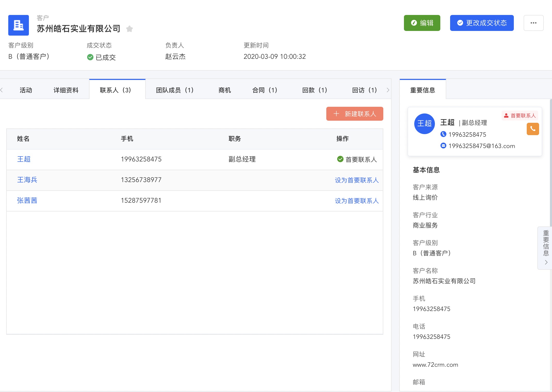552x392 pixels.
Task: Open the 团队成员 (1) tab
Action: click(175, 90)
